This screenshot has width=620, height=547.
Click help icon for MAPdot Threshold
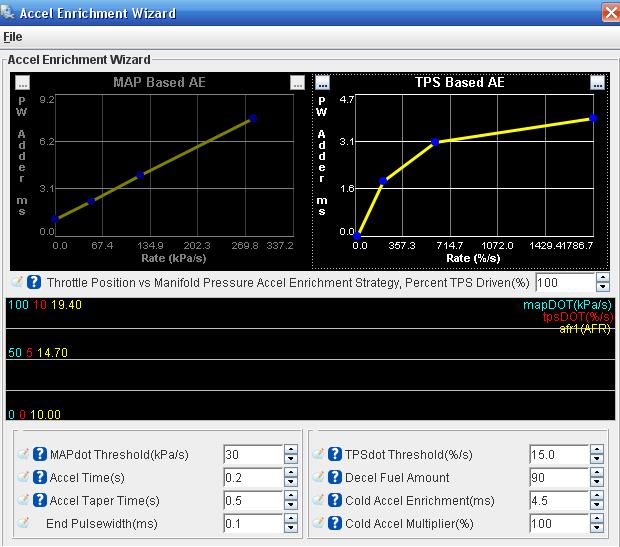click(40, 454)
